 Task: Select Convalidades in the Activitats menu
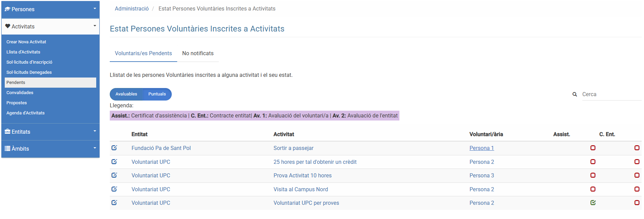point(20,92)
